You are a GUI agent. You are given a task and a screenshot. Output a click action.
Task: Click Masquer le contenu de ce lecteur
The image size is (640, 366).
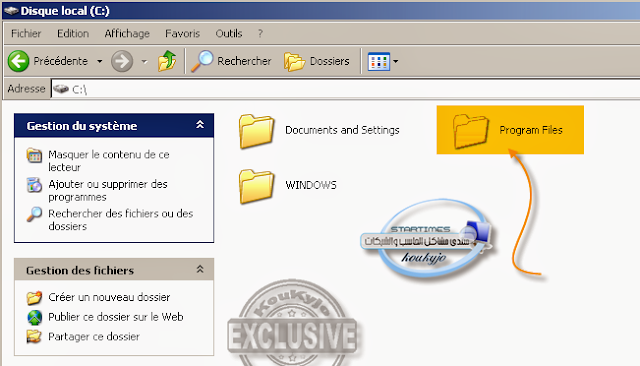[x=109, y=161]
